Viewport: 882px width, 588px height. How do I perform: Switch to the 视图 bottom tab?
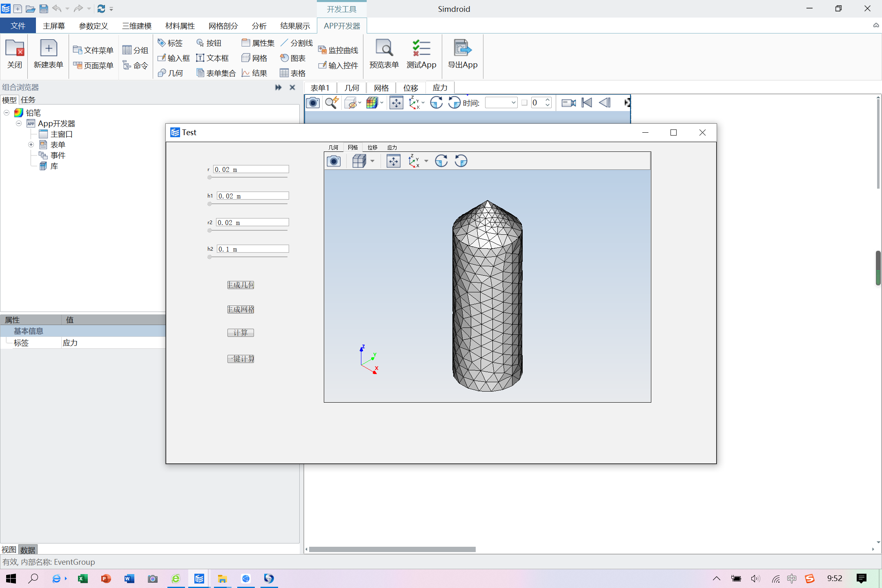pos(9,550)
